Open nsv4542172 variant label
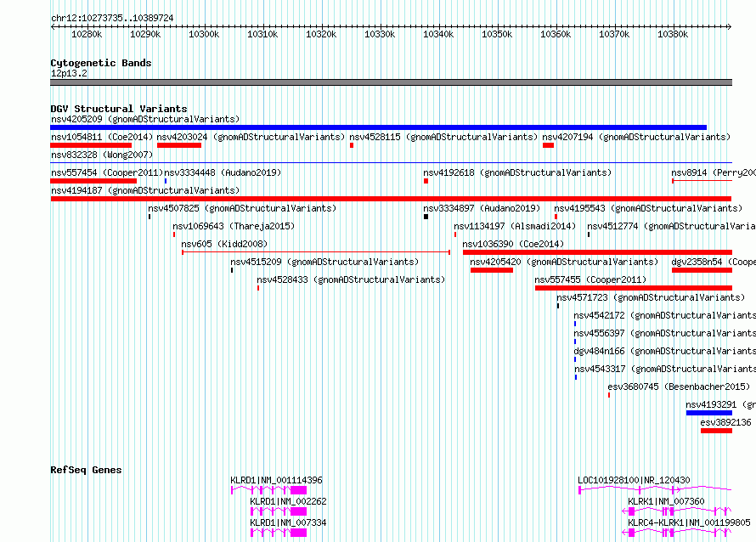Image resolution: width=756 pixels, height=542 pixels. point(665,315)
